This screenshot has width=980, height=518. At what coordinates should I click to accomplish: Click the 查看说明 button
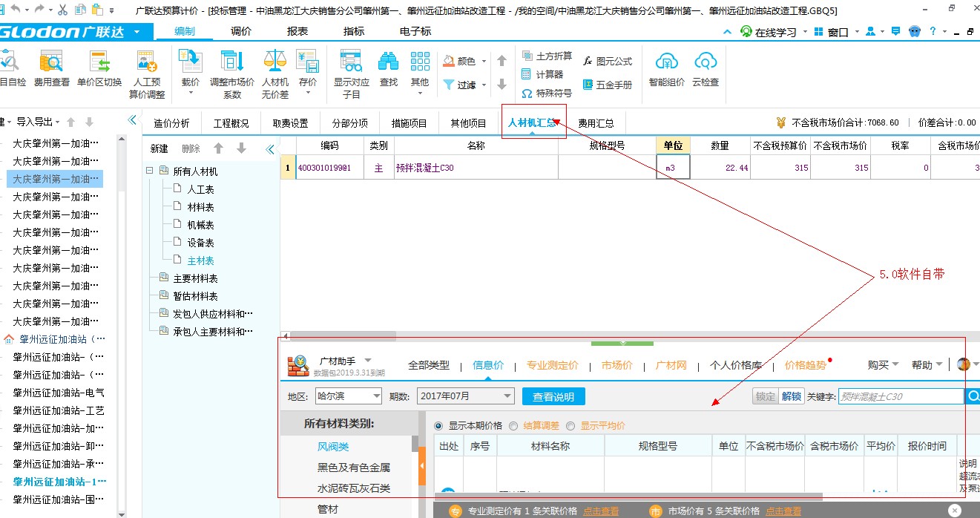[x=553, y=396]
